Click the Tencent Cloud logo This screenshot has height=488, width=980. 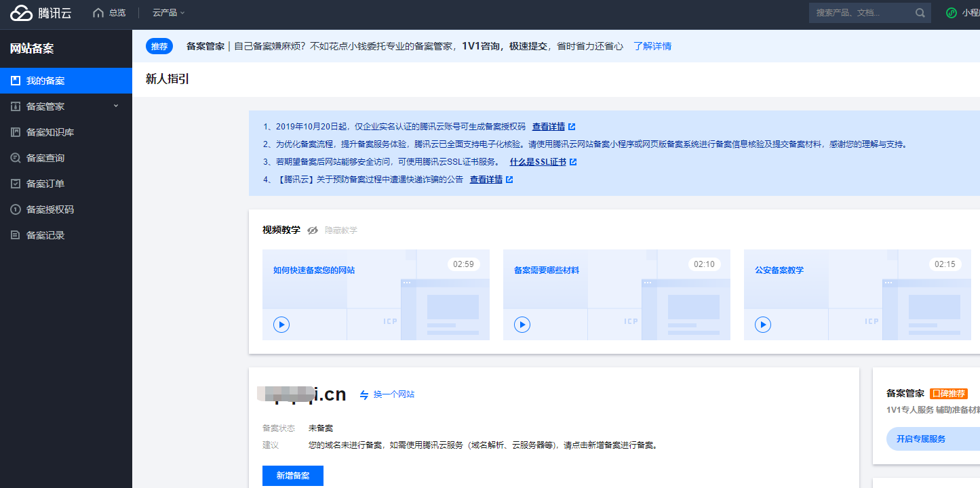41,13
